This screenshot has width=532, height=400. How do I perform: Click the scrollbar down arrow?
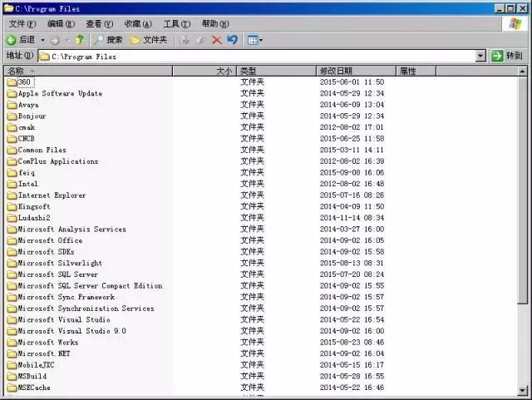[523, 391]
